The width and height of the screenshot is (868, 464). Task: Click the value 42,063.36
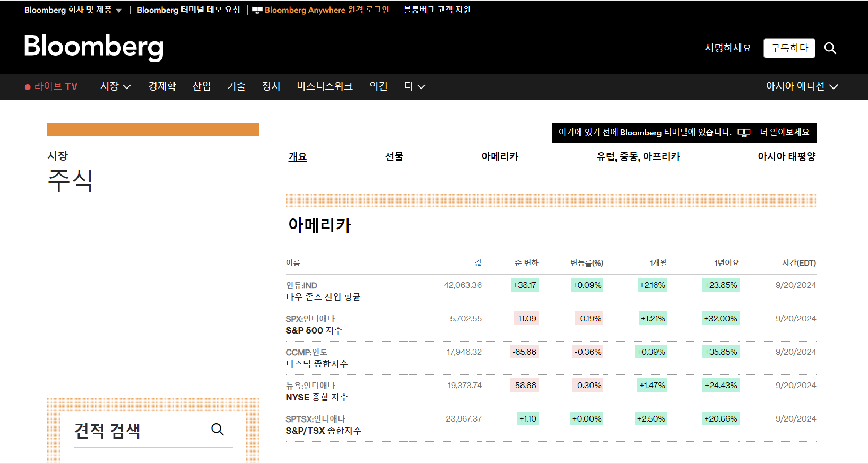point(463,285)
